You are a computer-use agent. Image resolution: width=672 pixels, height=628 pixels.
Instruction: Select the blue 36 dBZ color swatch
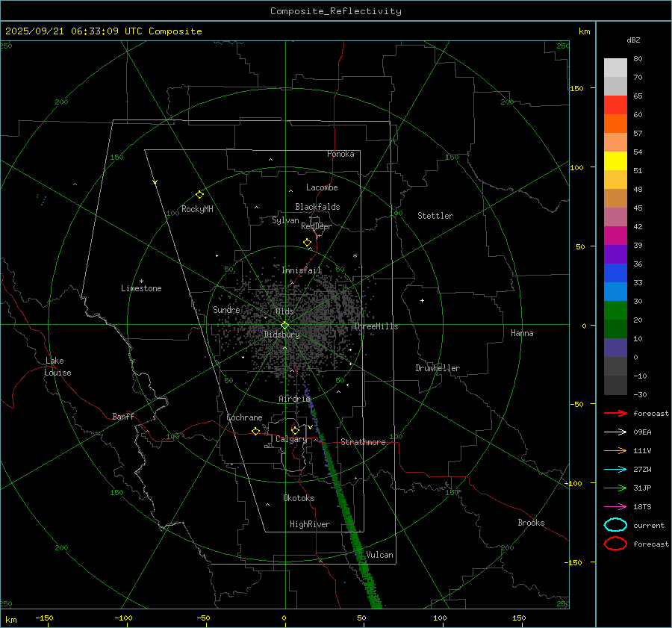click(615, 273)
